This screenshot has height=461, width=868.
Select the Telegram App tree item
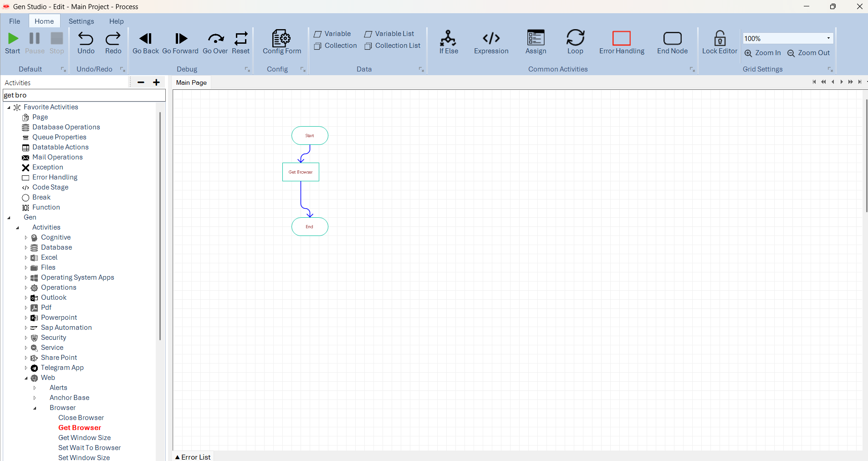pyautogui.click(x=62, y=368)
